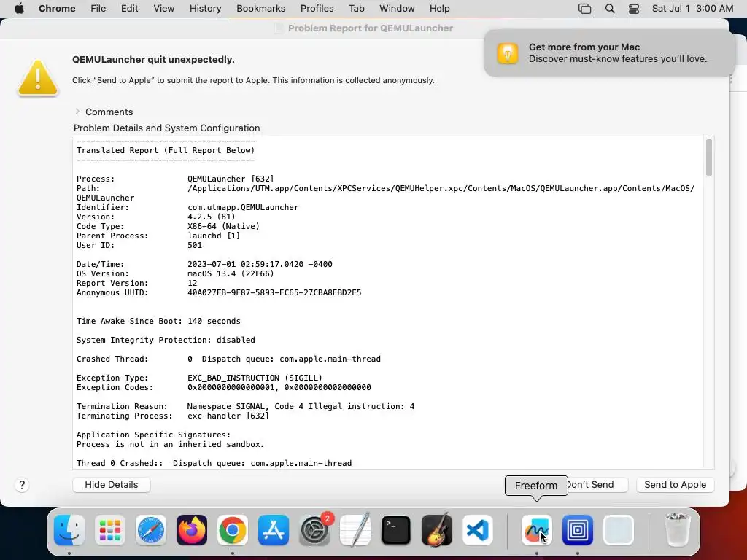Open the Trash in the Dock
The image size is (747, 560).
click(x=677, y=530)
